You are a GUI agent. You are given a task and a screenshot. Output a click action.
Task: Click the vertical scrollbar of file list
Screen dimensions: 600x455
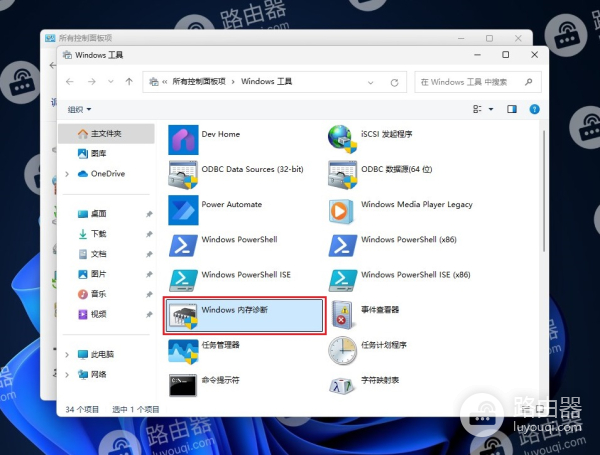click(x=544, y=191)
